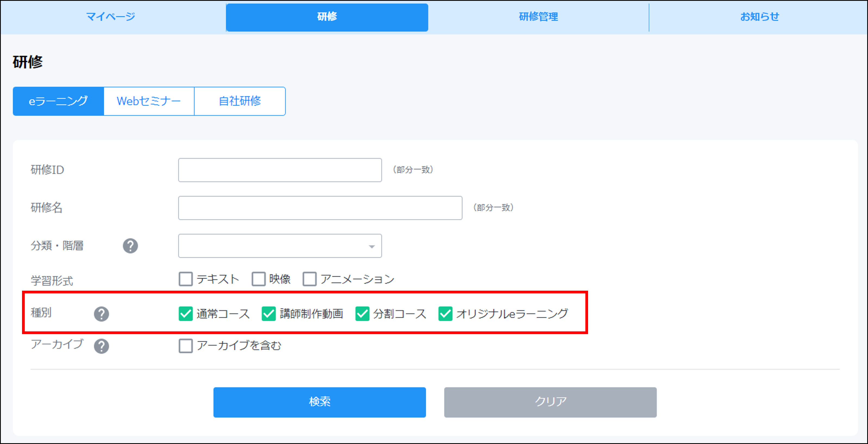Click the クリア button
The image size is (868, 444).
tap(550, 402)
